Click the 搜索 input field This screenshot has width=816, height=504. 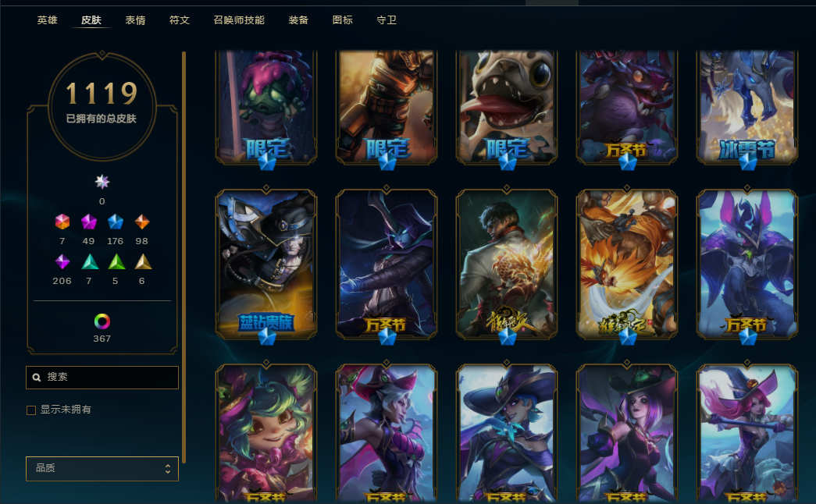click(102, 377)
